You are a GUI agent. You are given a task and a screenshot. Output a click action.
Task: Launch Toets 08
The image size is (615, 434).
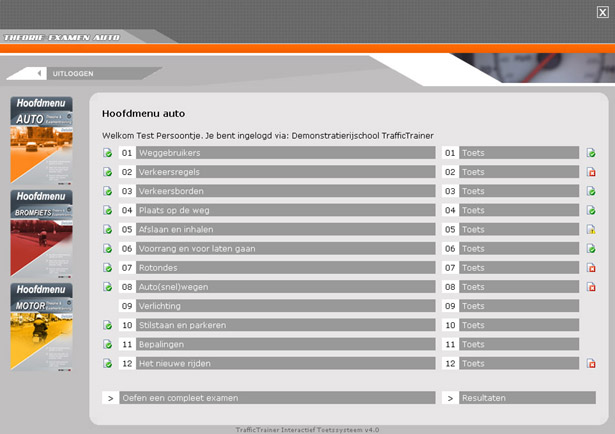510,287
